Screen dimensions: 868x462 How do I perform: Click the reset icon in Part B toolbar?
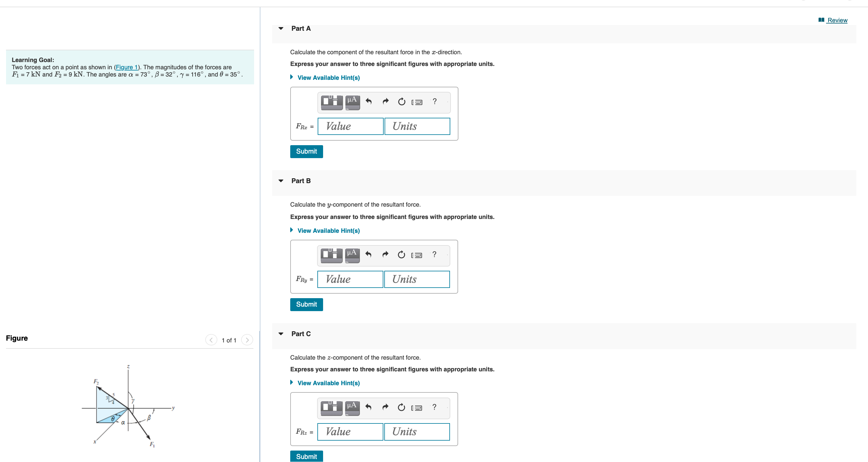click(x=401, y=255)
